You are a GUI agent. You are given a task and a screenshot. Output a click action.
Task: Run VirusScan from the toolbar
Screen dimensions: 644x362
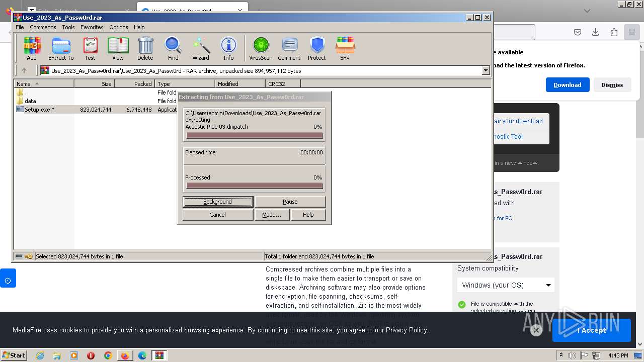[261, 49]
